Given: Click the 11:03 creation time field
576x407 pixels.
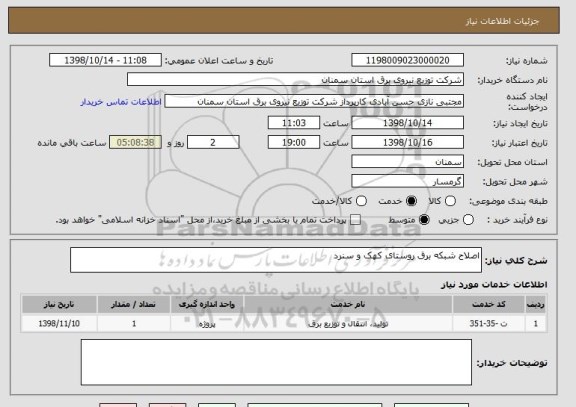Looking at the screenshot, I should pyautogui.click(x=294, y=123).
